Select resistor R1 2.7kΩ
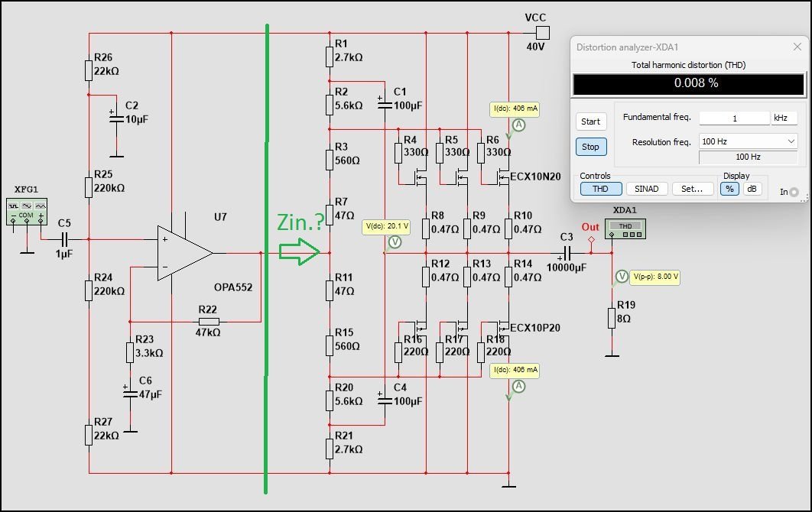Screen dimensions: 812x512 [330, 57]
